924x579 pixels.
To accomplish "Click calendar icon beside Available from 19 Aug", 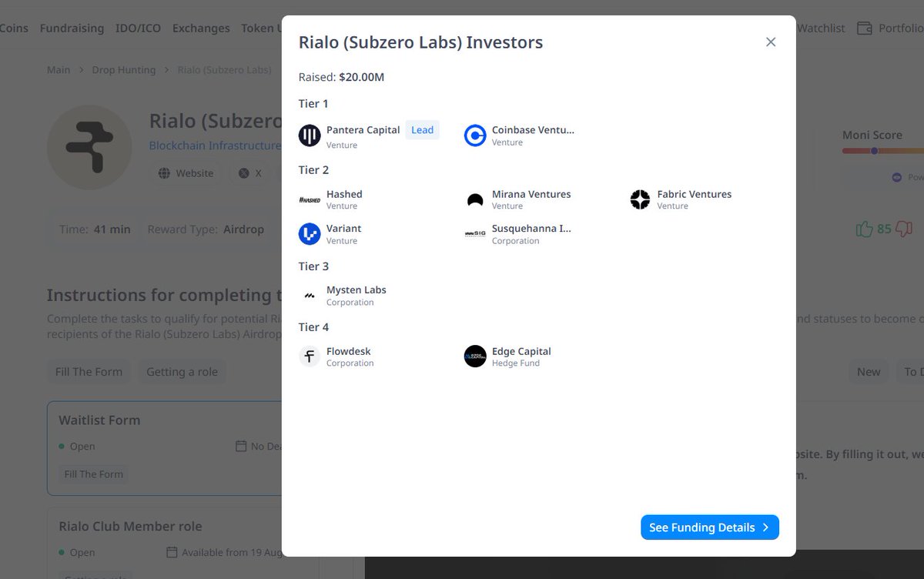I will pos(172,553).
